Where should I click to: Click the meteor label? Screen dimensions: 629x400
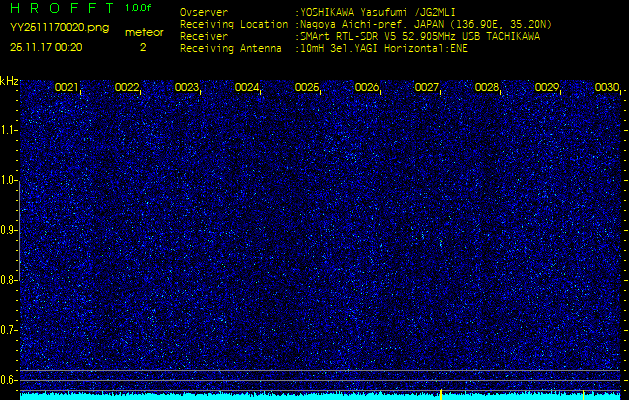[x=144, y=32]
